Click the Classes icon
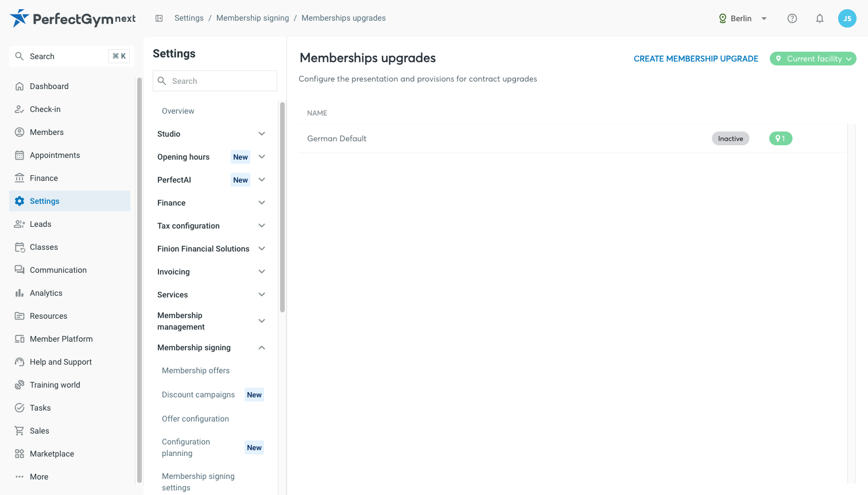Screen dimensions: 868x495 click(x=20, y=247)
